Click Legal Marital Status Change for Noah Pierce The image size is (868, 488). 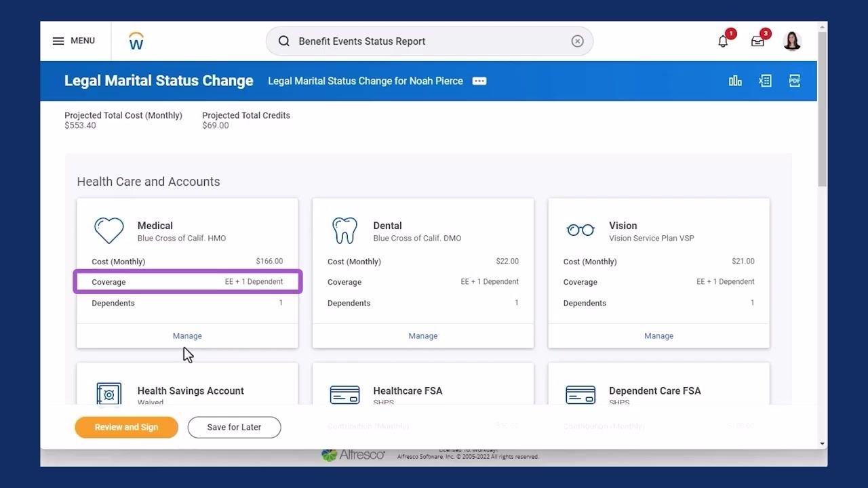(366, 81)
